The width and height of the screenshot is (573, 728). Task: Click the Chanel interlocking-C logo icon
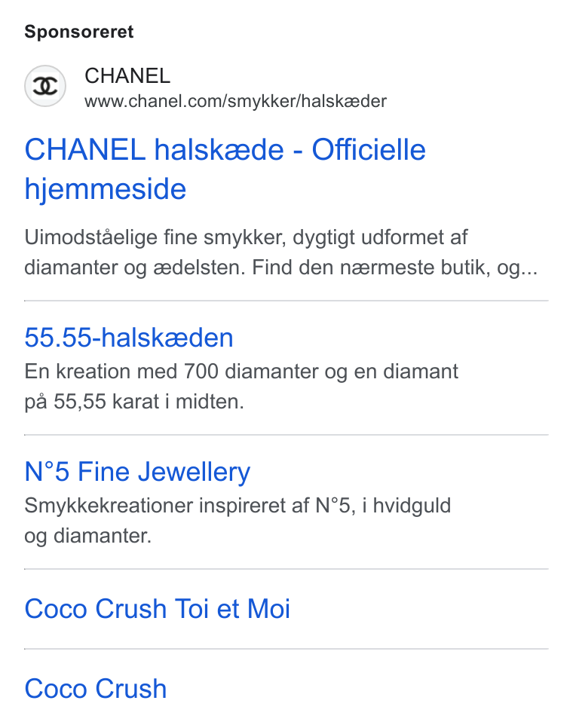tap(45, 87)
